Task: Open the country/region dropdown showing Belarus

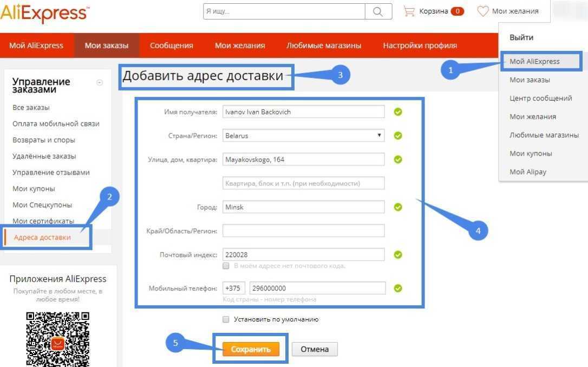Action: [x=303, y=136]
